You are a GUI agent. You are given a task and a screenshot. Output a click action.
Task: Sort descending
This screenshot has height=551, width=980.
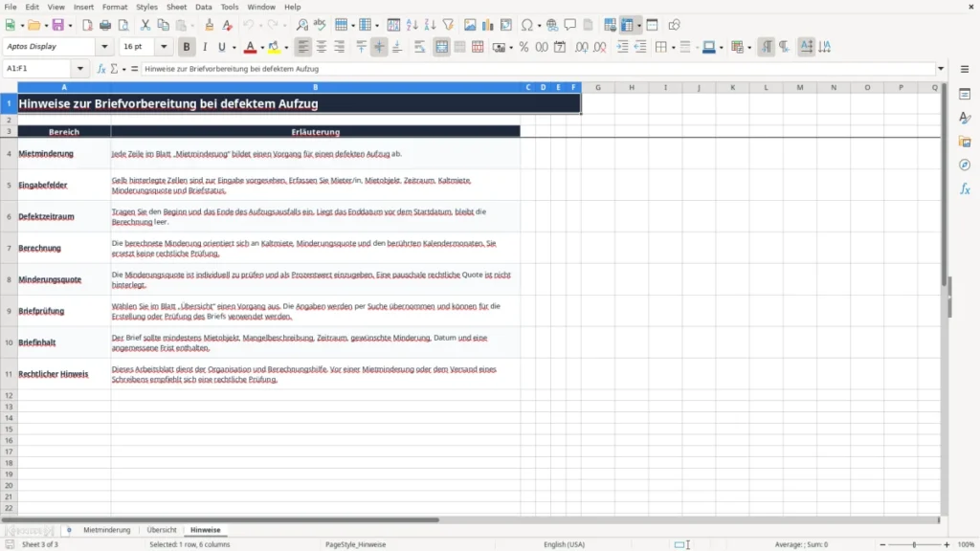(x=430, y=25)
